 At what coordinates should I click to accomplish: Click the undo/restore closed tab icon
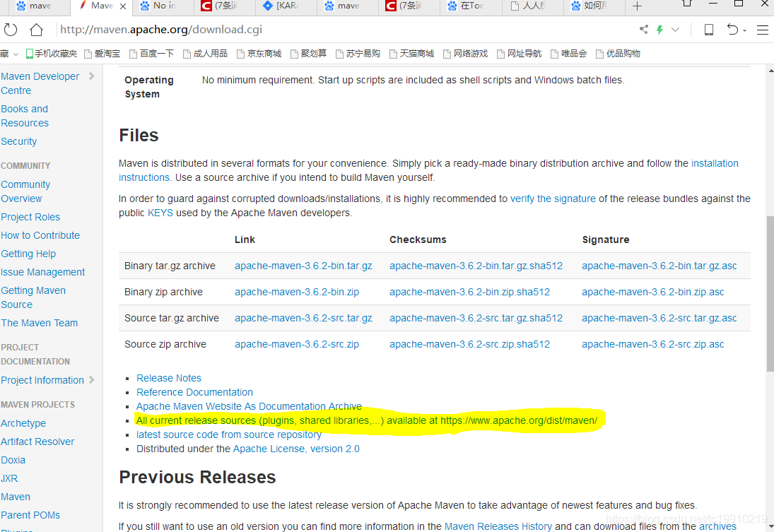732,30
